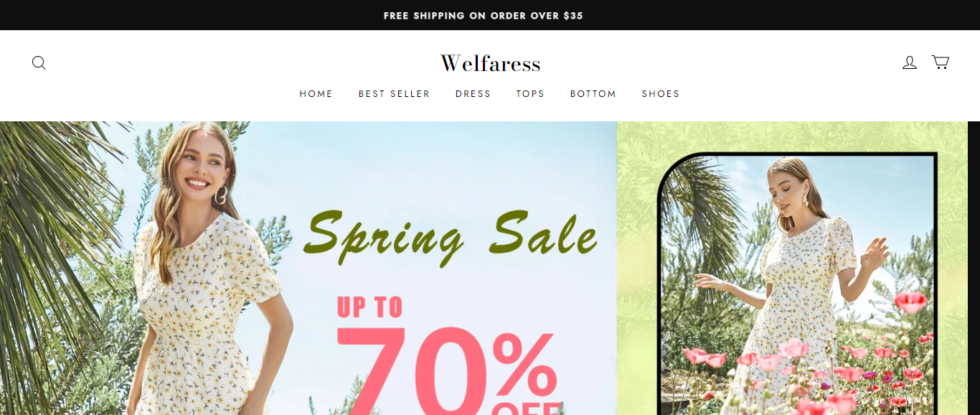Click the pink UP TO text
The width and height of the screenshot is (980, 415).
pyautogui.click(x=370, y=307)
